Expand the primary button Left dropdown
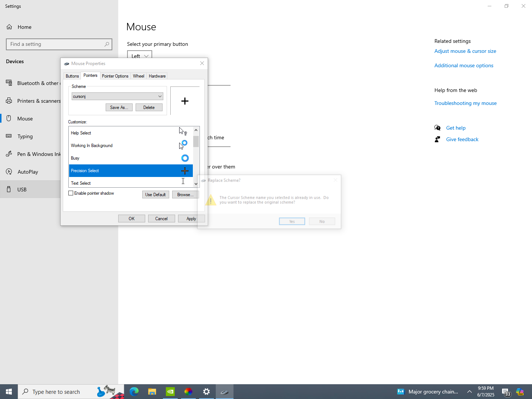Screen dimensions: 532x399 click(140, 55)
